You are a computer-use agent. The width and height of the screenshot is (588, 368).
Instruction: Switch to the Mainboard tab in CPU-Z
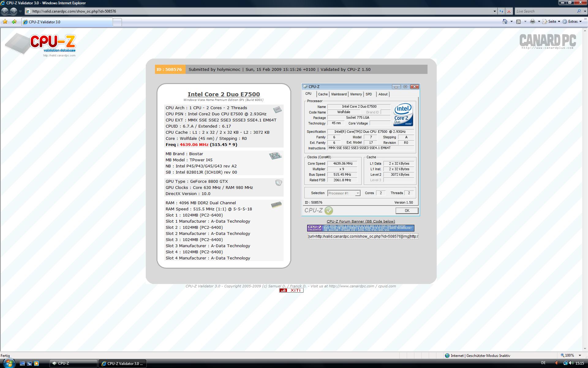tap(339, 94)
